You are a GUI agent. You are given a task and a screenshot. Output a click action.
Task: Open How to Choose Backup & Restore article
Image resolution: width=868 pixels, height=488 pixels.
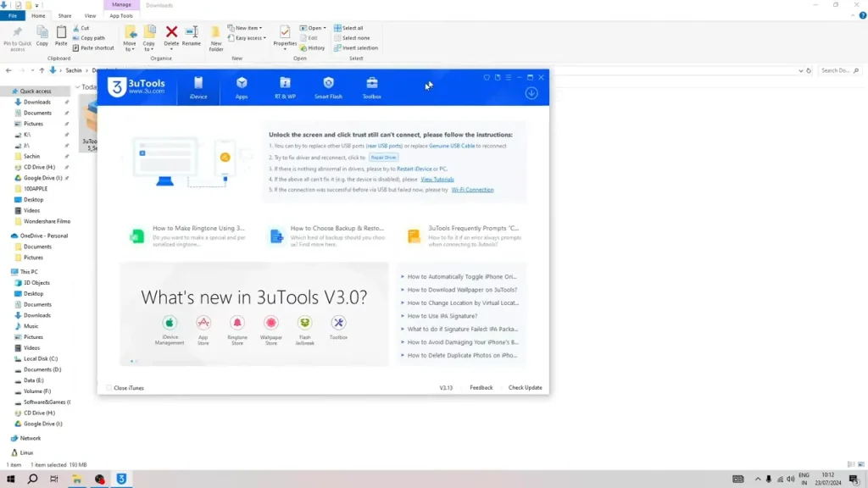(x=326, y=236)
